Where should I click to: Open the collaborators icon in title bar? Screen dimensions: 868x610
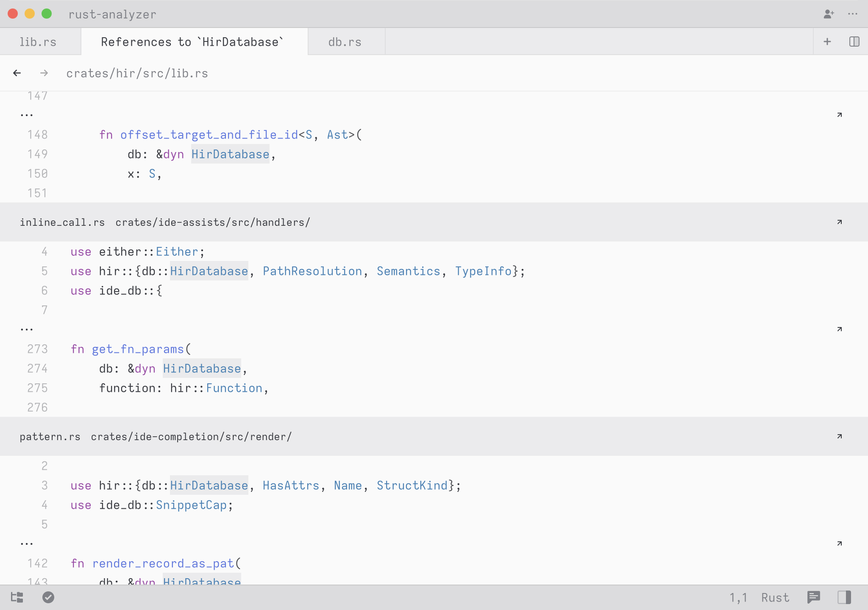click(829, 14)
